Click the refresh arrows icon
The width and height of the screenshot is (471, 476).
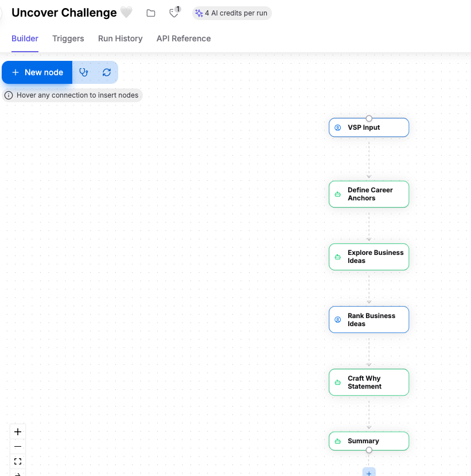(x=107, y=72)
